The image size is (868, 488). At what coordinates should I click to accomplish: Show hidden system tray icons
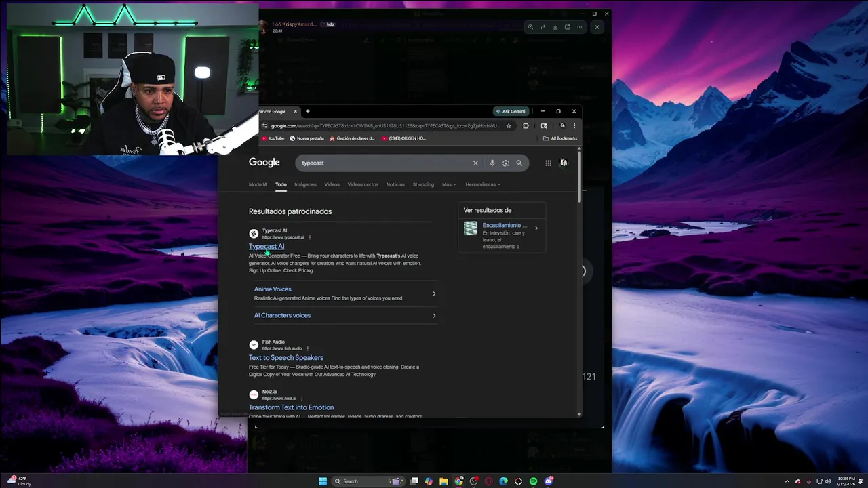787,481
